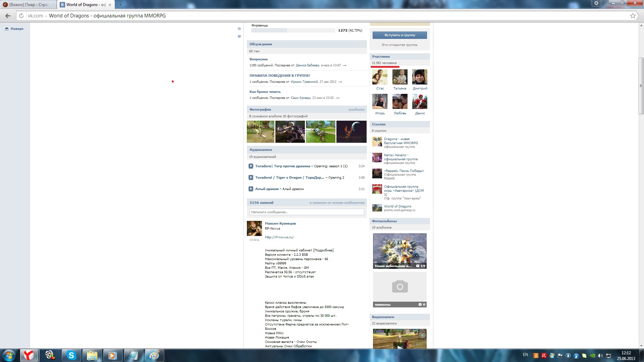
Task: Bookmark the page with the star icon
Action: point(633,16)
